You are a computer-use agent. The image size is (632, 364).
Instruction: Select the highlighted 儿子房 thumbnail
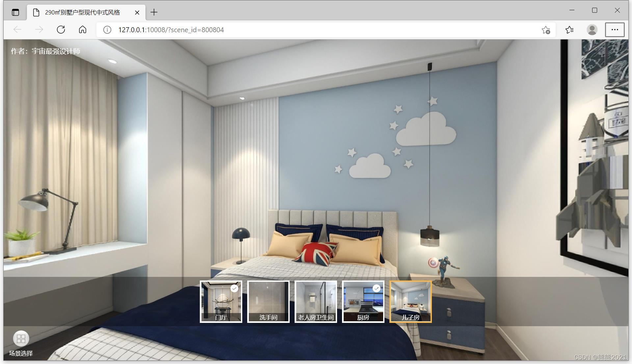pos(410,302)
